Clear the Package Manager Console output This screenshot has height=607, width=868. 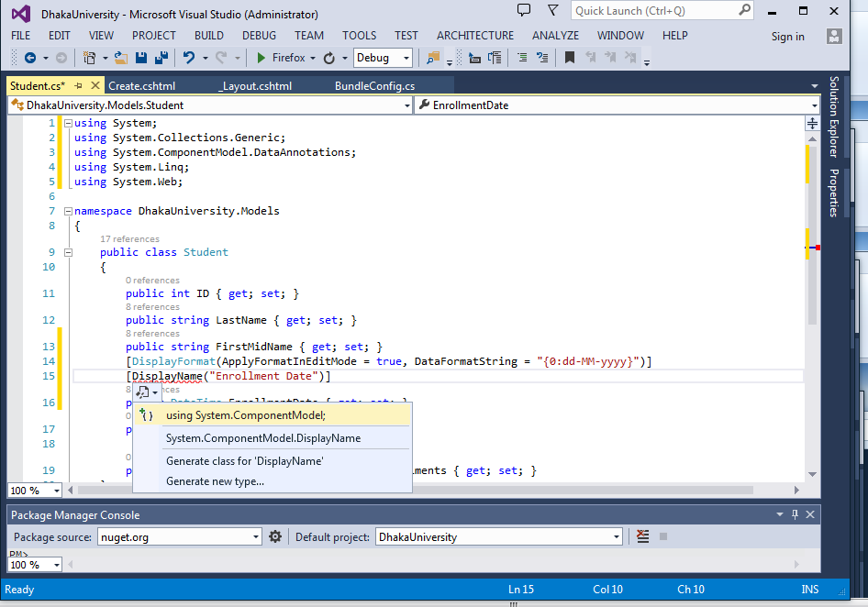pos(641,537)
